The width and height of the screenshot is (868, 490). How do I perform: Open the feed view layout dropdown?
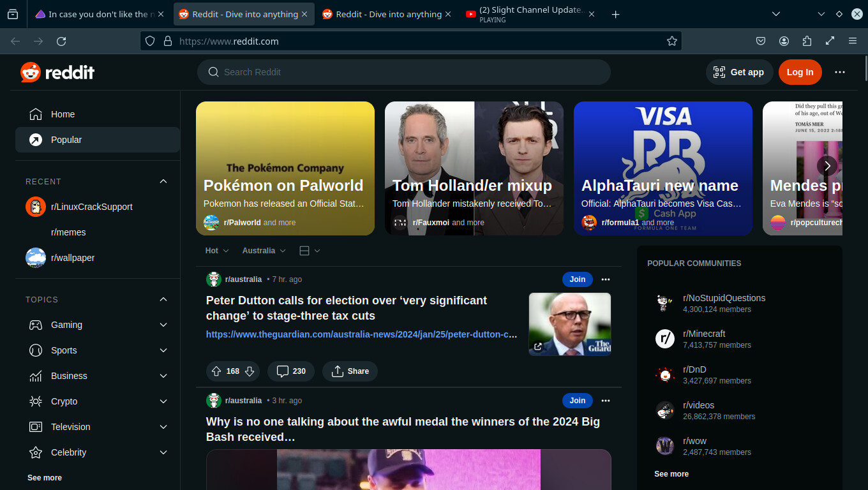coord(310,251)
